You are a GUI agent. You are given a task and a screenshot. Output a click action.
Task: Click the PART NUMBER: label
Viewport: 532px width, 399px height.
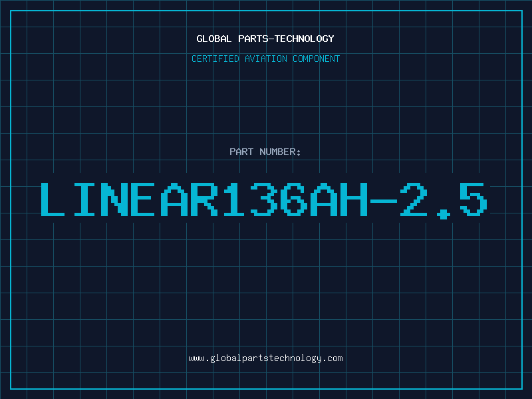pyautogui.click(x=265, y=152)
